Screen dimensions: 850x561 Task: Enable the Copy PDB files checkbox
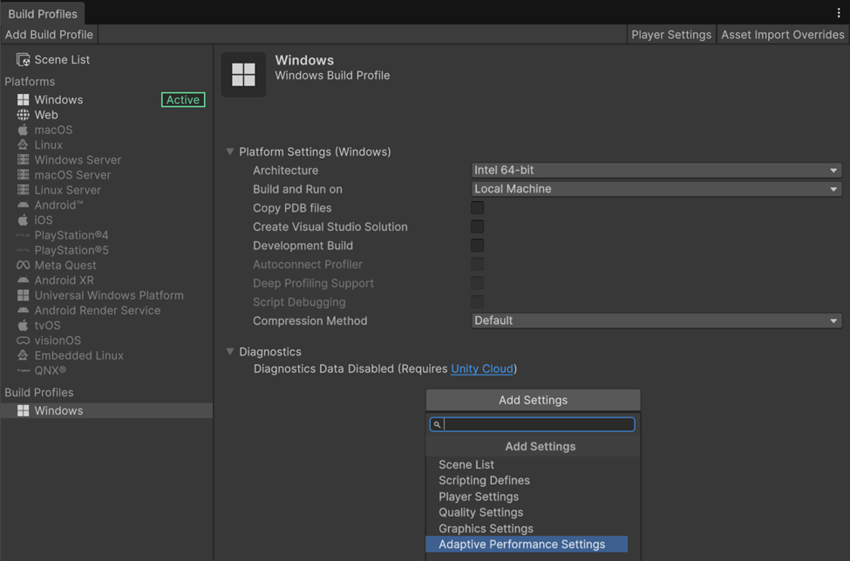point(477,208)
